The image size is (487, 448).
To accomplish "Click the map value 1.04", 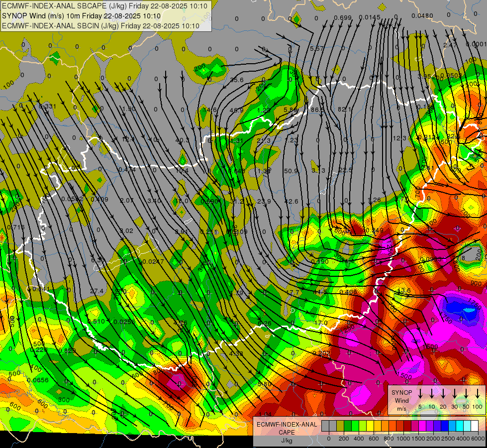I will click(265, 414).
